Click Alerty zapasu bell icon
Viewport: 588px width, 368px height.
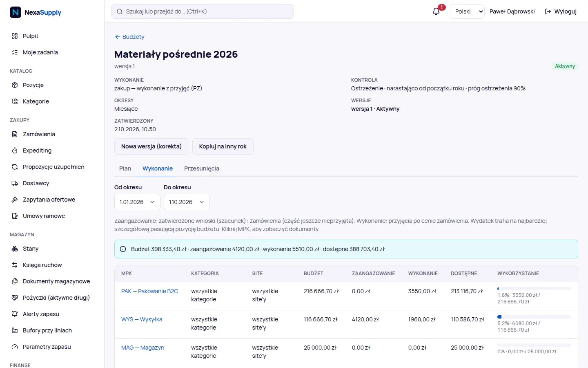coord(15,314)
